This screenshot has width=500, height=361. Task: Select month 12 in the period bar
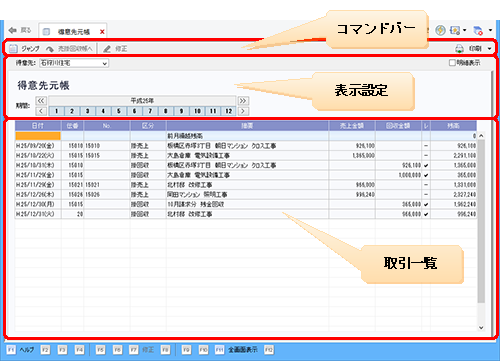[x=228, y=111]
